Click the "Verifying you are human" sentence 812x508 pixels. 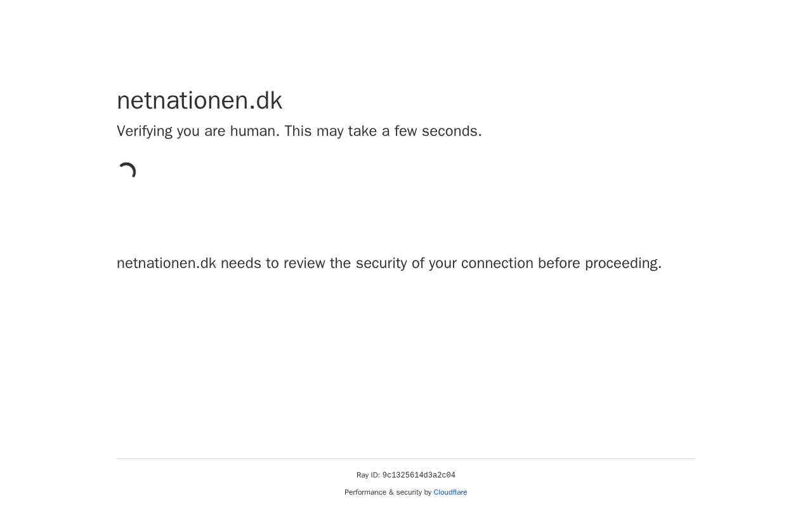coord(198,131)
